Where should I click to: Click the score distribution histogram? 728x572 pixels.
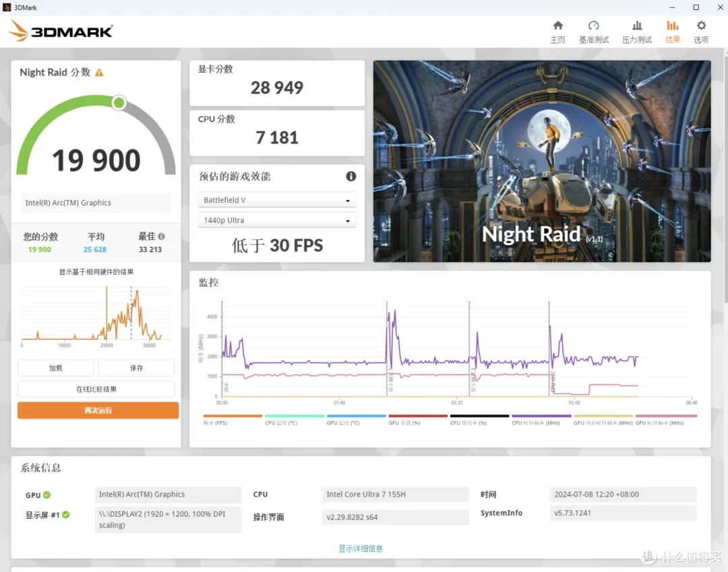(x=96, y=315)
